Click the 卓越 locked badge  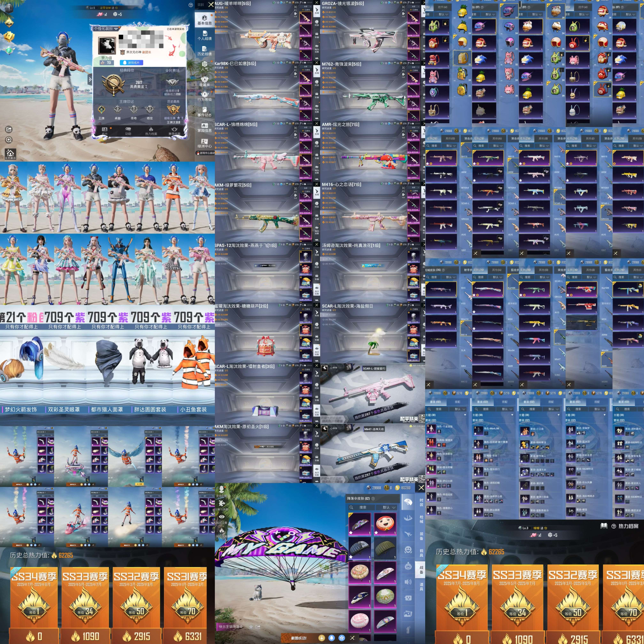[117, 109]
